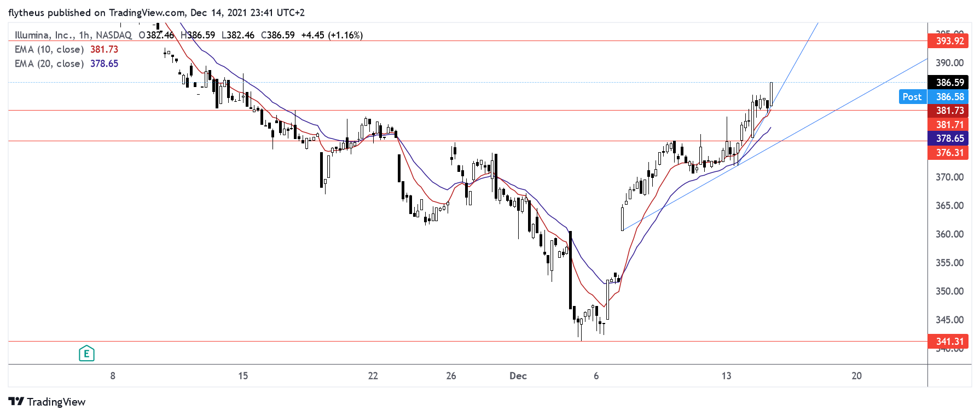Click the date label 13 on time axis

[726, 375]
